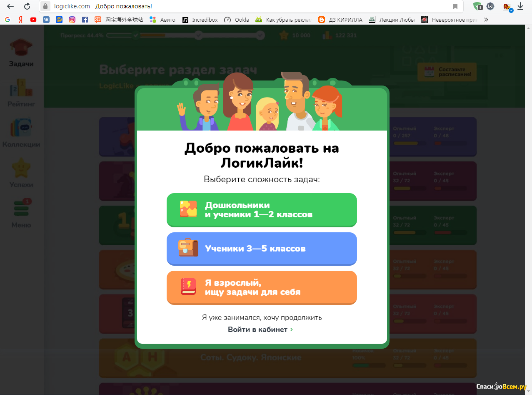Click the Как убрать реклам bookmark

(283, 20)
